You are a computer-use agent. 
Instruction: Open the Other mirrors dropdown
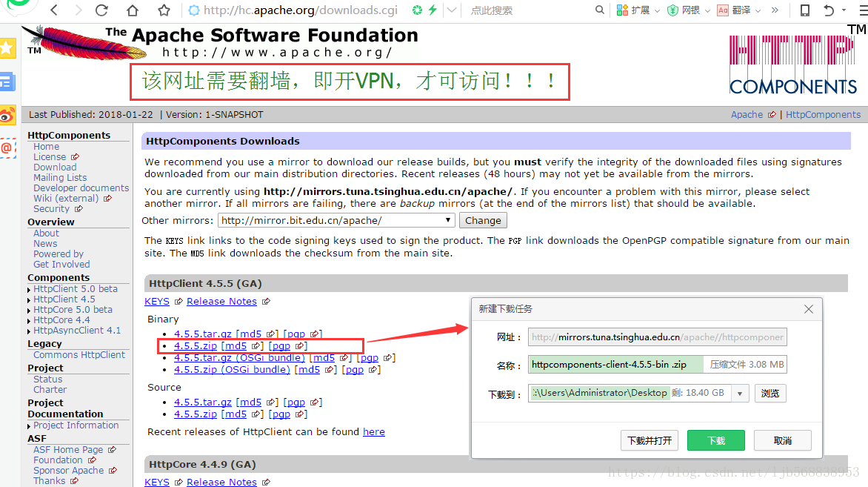336,220
